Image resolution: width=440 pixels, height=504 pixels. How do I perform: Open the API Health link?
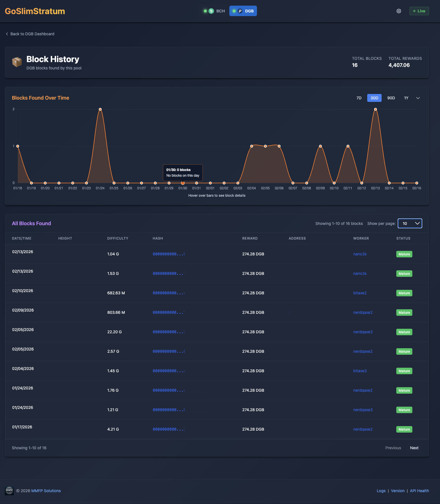tap(419, 491)
